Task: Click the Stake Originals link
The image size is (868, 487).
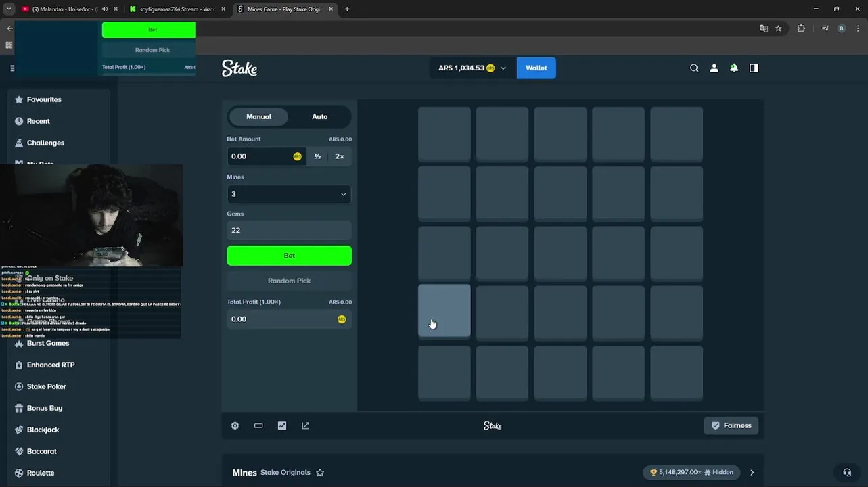Action: pos(285,473)
